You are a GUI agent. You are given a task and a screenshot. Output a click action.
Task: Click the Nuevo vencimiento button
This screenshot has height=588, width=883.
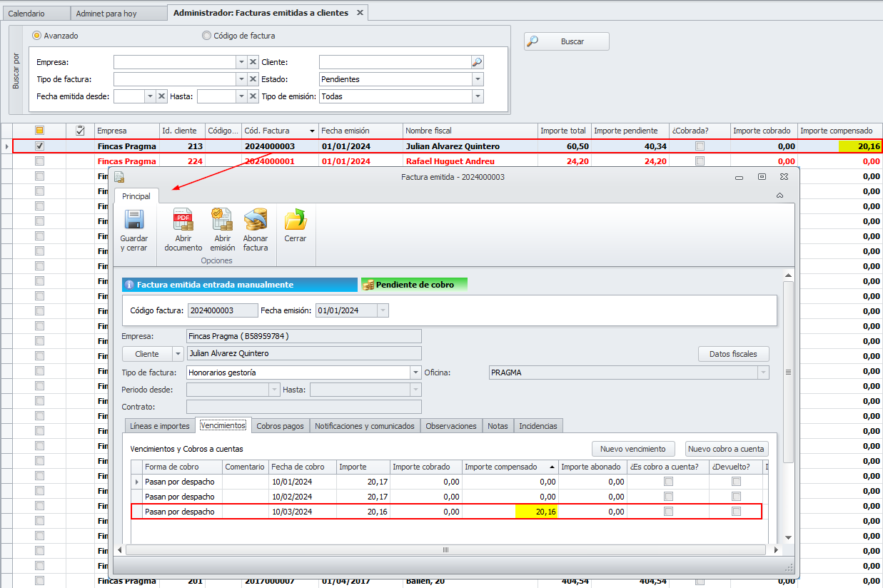pyautogui.click(x=632, y=449)
